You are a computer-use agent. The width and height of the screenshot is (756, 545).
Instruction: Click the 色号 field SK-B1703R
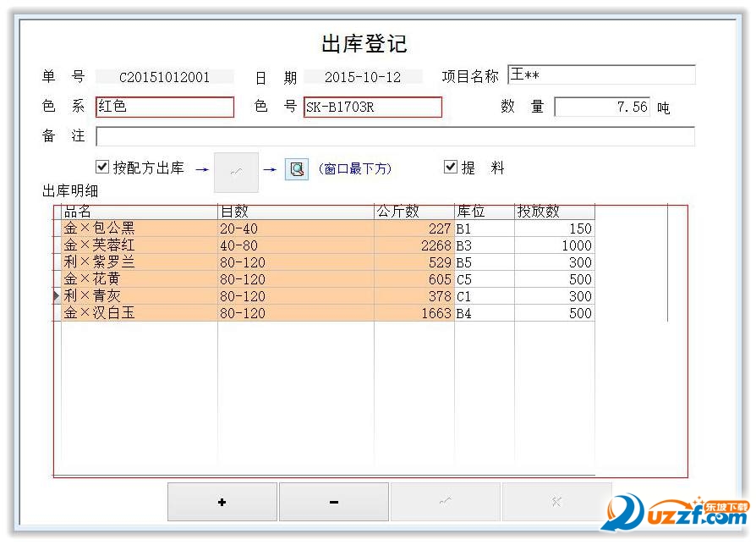[373, 107]
